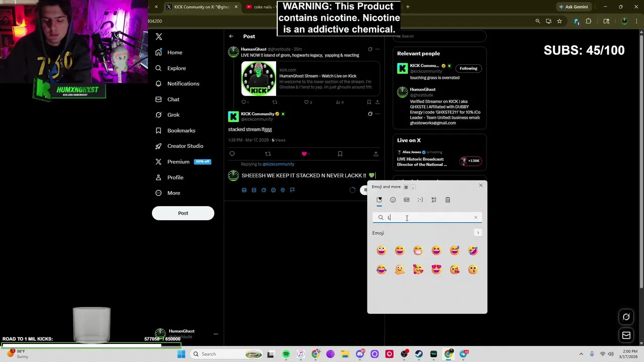Click the +138K listeners badge
This screenshot has width=644, height=362.
pos(470,161)
